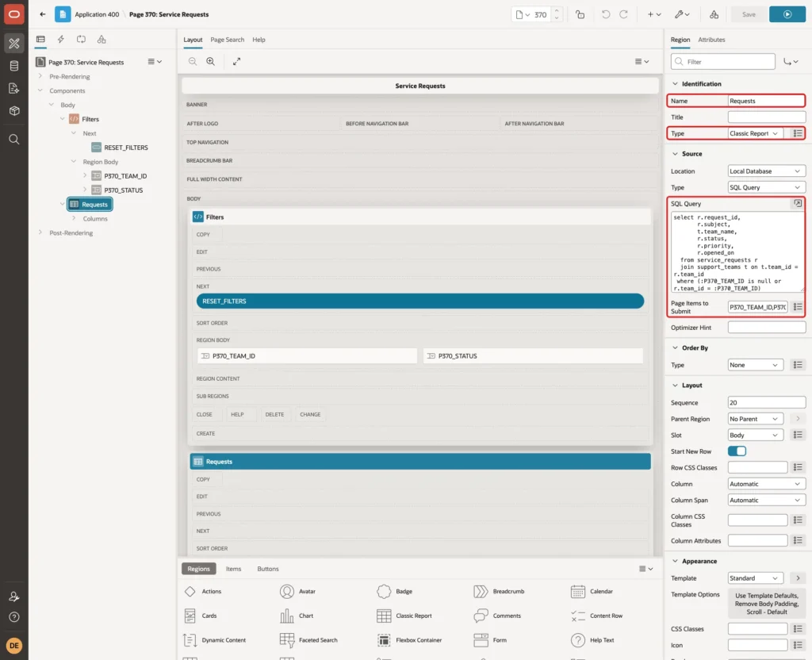Collapse the Identification section
812x660 pixels.
pyautogui.click(x=675, y=84)
